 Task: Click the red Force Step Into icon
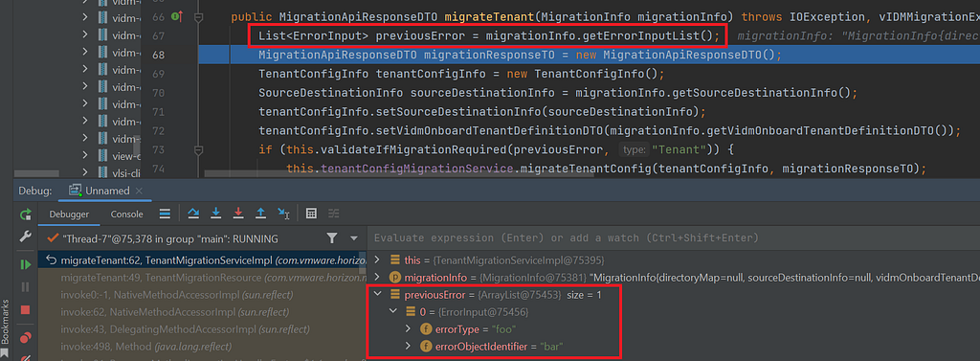tap(238, 214)
